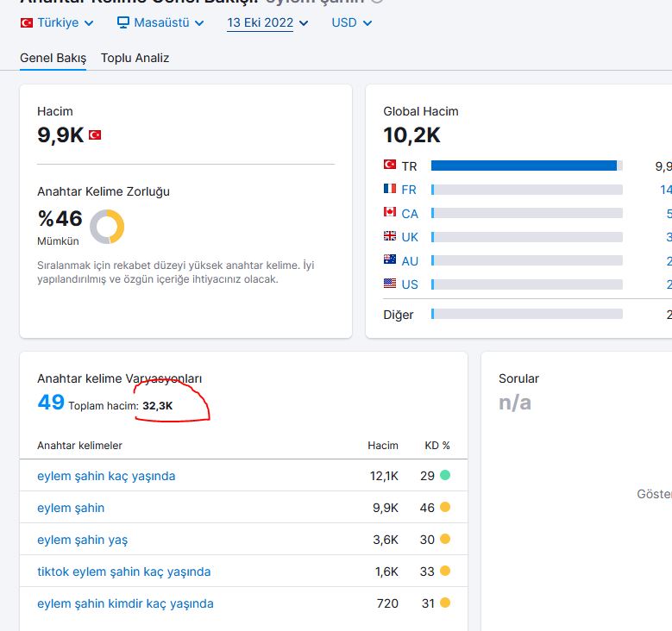This screenshot has width=672, height=631.
Task: Click the FR country link
Action: [409, 190]
